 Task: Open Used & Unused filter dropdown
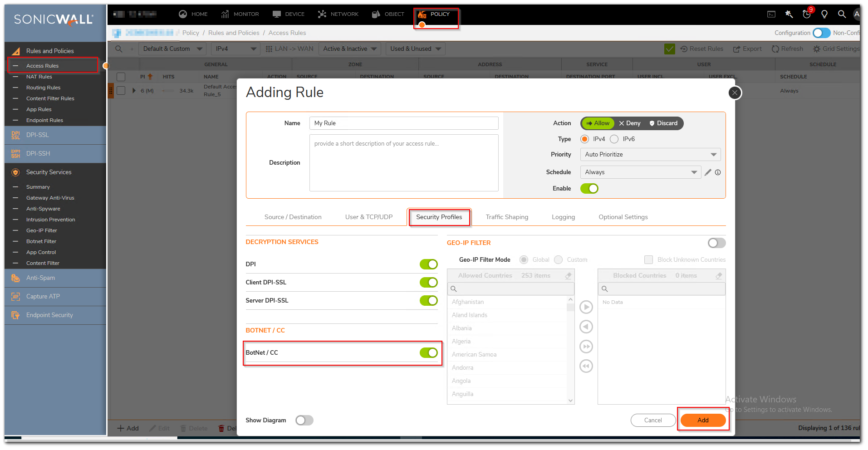tap(416, 49)
